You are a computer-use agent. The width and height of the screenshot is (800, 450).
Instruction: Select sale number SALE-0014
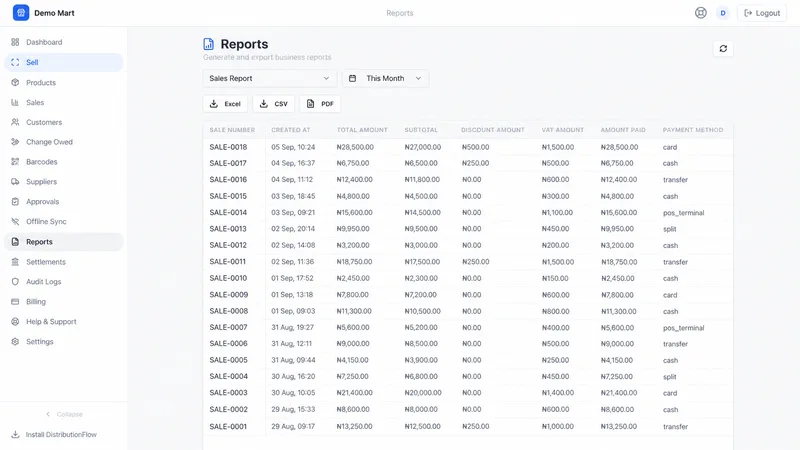(x=228, y=212)
